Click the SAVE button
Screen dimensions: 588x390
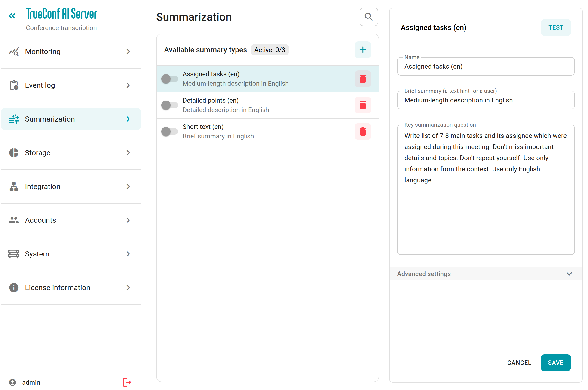pyautogui.click(x=555, y=363)
